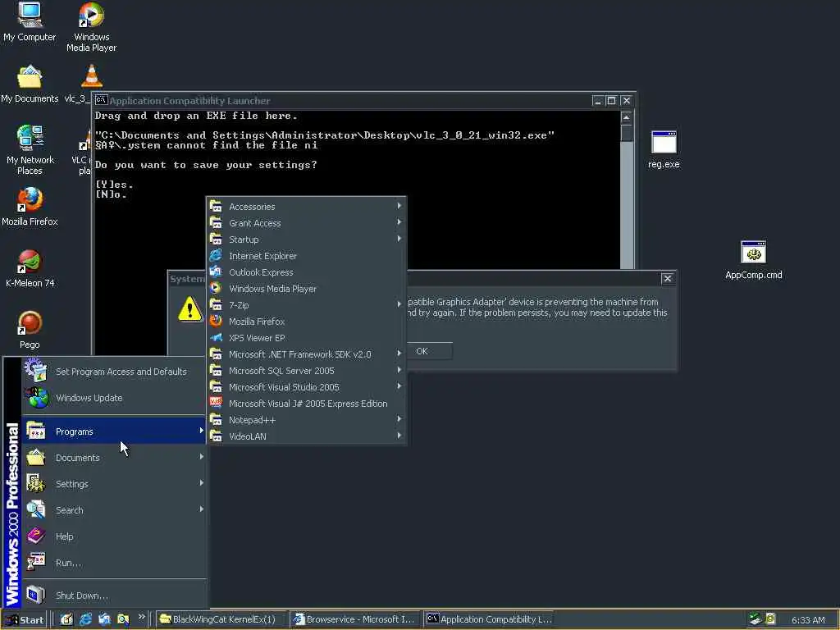
Task: Click Set Program Access and Defaults icon
Action: (36, 371)
